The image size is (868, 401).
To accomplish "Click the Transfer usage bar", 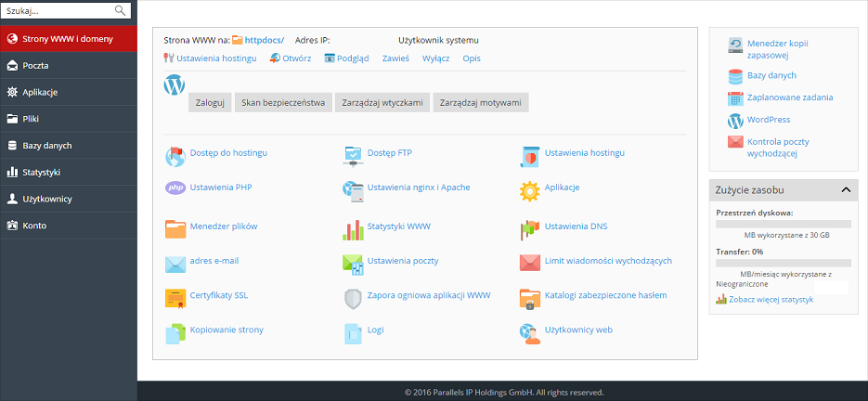I will pyautogui.click(x=784, y=263).
